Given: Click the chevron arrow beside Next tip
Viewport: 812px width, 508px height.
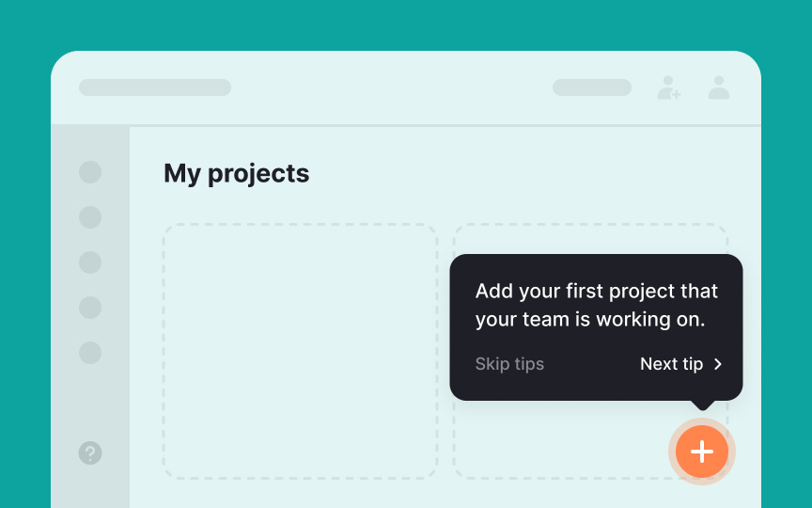Looking at the screenshot, I should point(718,364).
